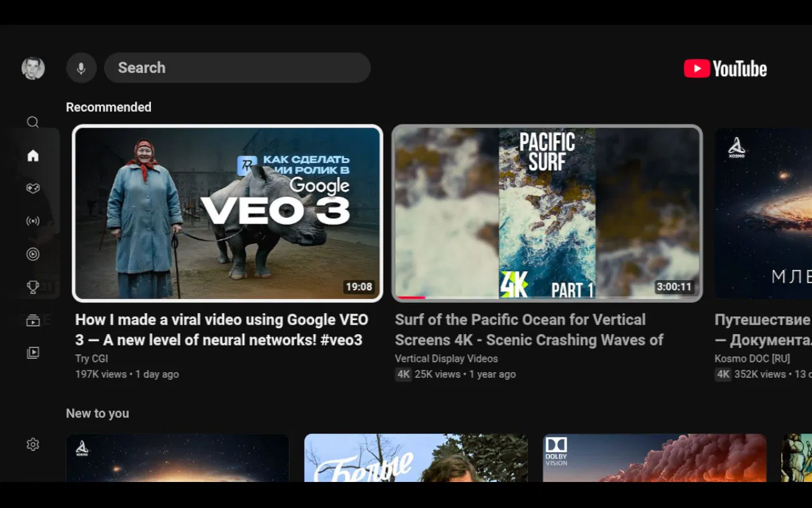Play the Pacific Surf 4K video thumbnail

pyautogui.click(x=547, y=213)
